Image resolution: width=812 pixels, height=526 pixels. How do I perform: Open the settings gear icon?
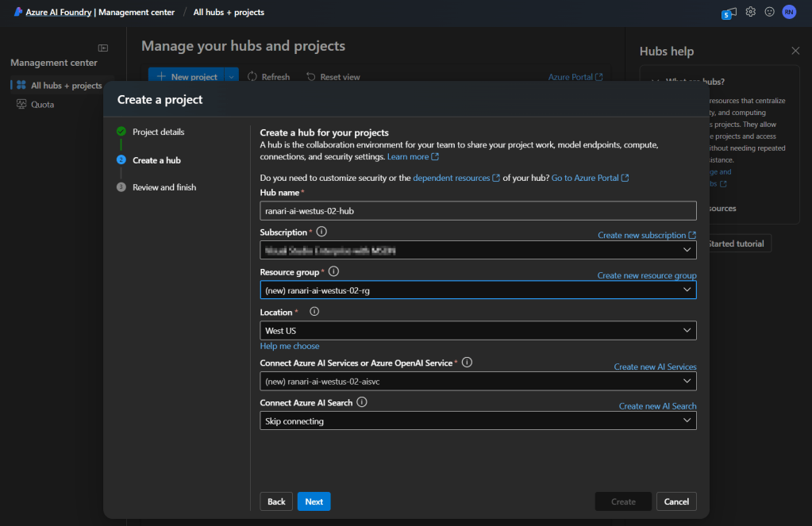750,12
